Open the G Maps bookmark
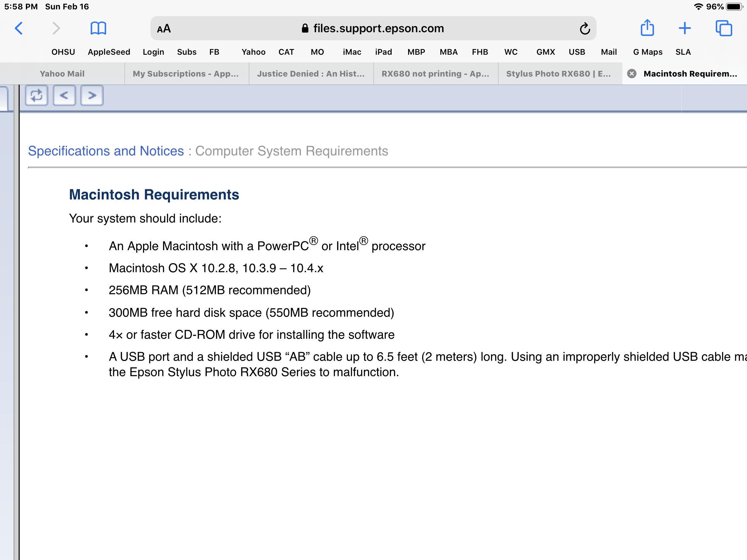 [647, 52]
